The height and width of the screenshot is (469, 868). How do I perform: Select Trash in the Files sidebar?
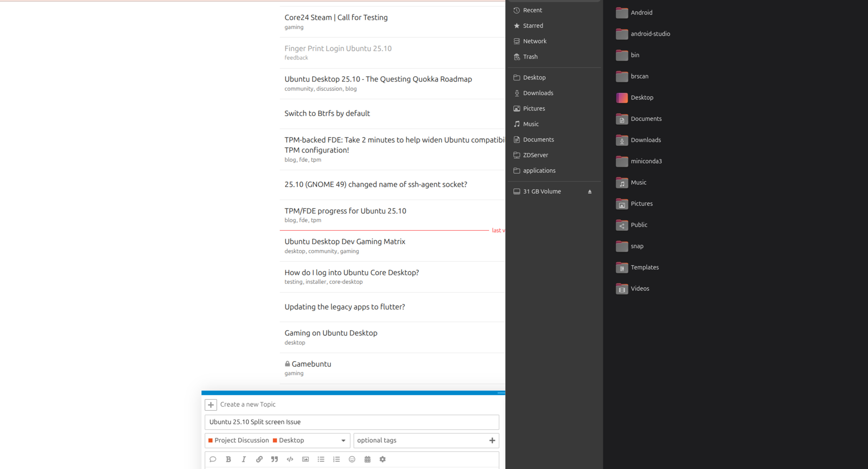point(530,57)
